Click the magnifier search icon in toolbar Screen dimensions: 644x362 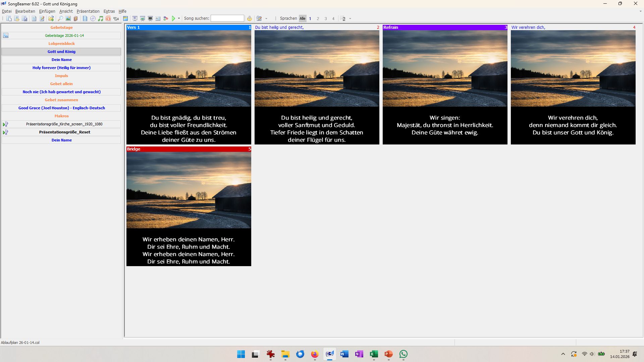click(x=60, y=18)
